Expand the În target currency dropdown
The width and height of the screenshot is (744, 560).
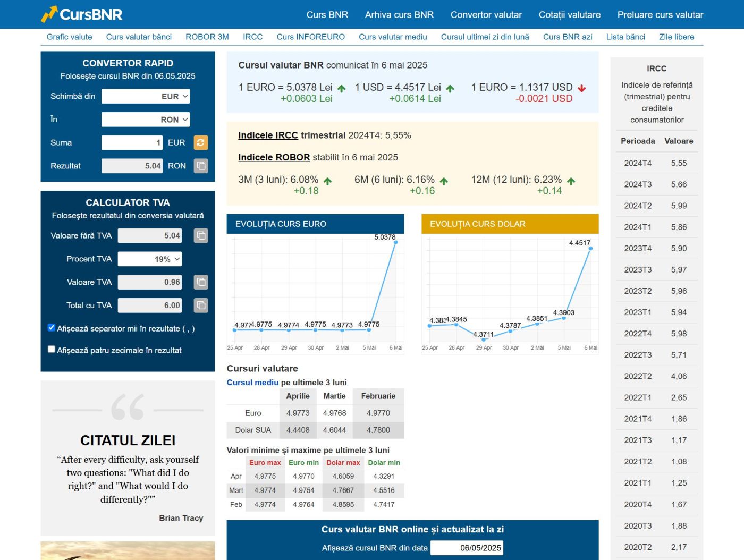click(146, 120)
